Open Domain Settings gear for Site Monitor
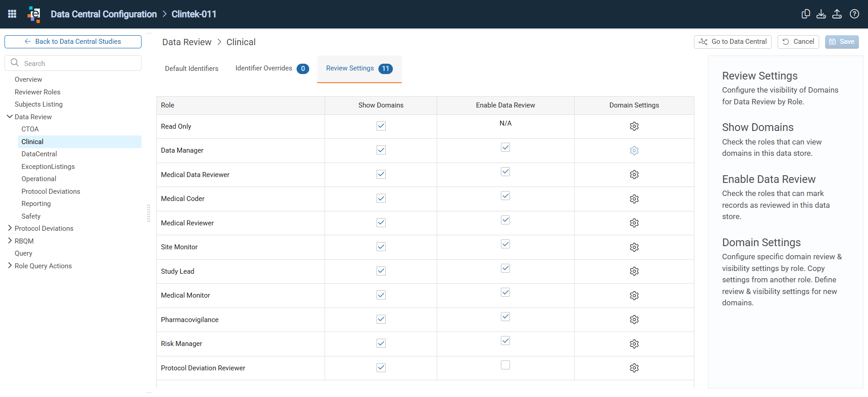 [x=634, y=247]
